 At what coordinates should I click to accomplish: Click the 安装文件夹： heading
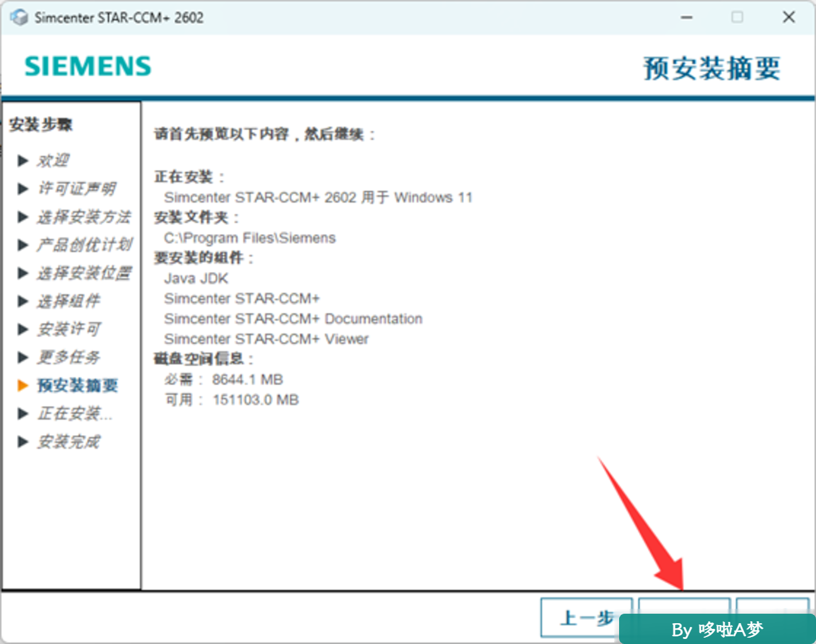pos(198,218)
